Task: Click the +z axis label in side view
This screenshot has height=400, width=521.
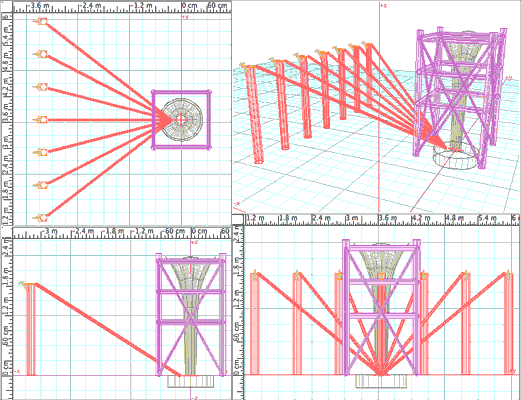Action: point(194,242)
